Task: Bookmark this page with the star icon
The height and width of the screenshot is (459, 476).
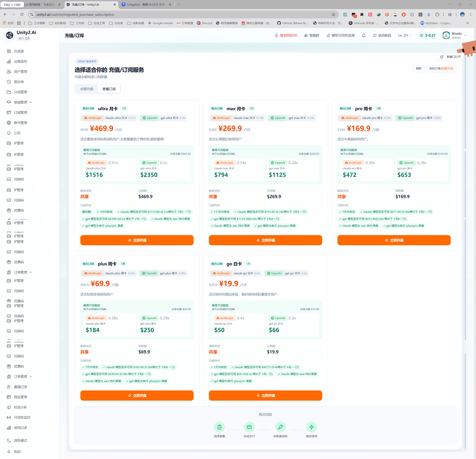Action: (333, 14)
